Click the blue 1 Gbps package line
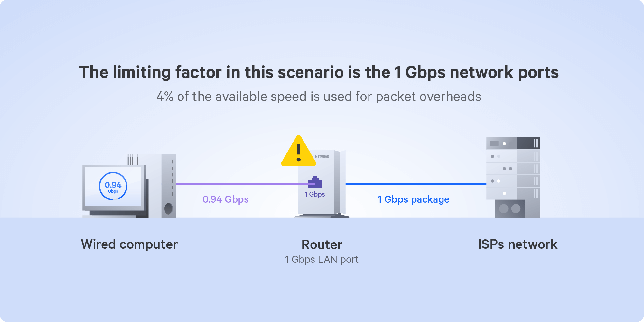 coord(416,184)
